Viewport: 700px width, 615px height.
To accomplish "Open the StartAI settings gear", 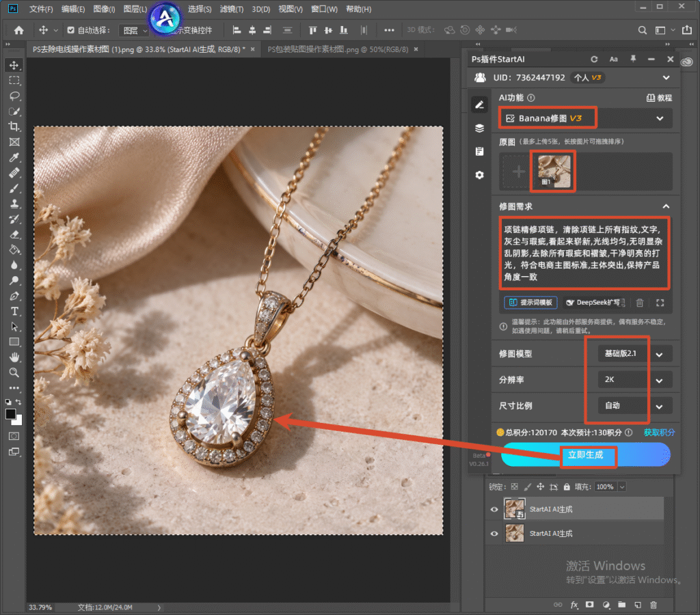I will 479,175.
